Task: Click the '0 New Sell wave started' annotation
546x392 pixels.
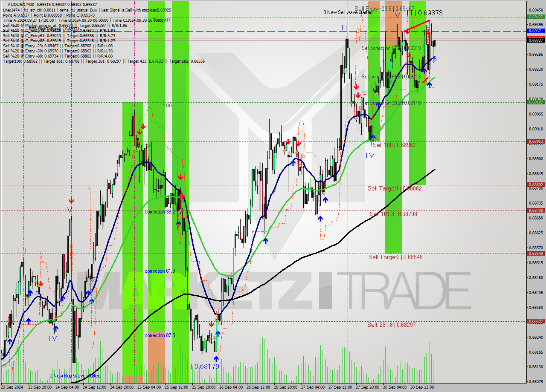Action: (348, 12)
